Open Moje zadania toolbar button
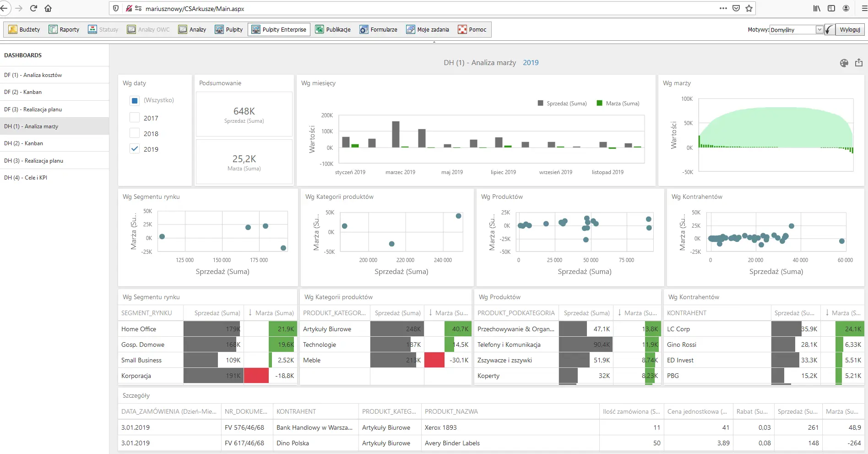 click(428, 29)
